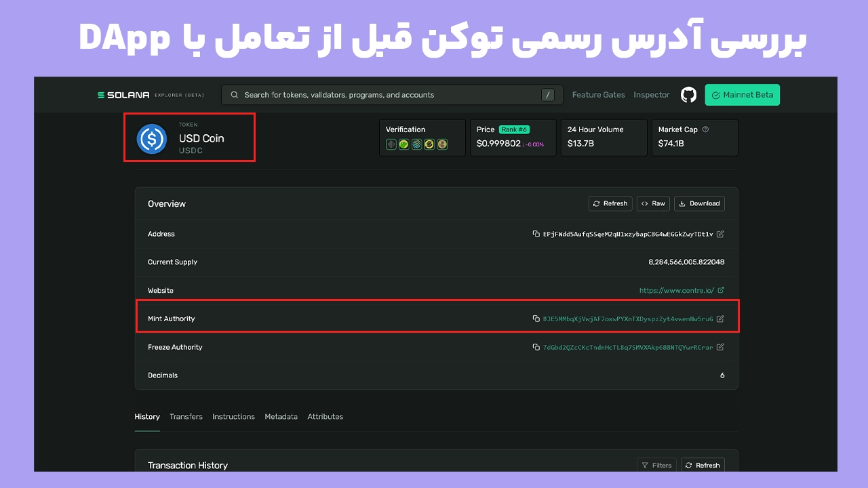Switch to the Metadata tab
Image resolution: width=868 pixels, height=488 pixels.
click(x=281, y=417)
